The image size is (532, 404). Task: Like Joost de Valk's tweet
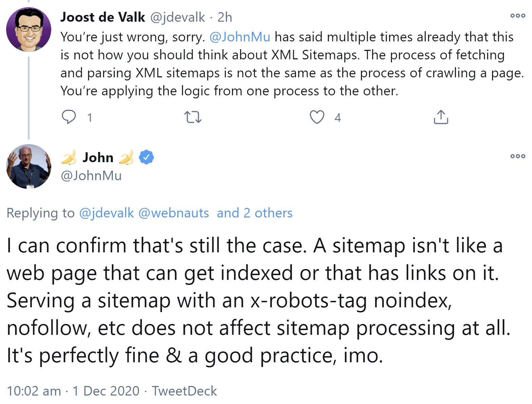pyautogui.click(x=317, y=117)
